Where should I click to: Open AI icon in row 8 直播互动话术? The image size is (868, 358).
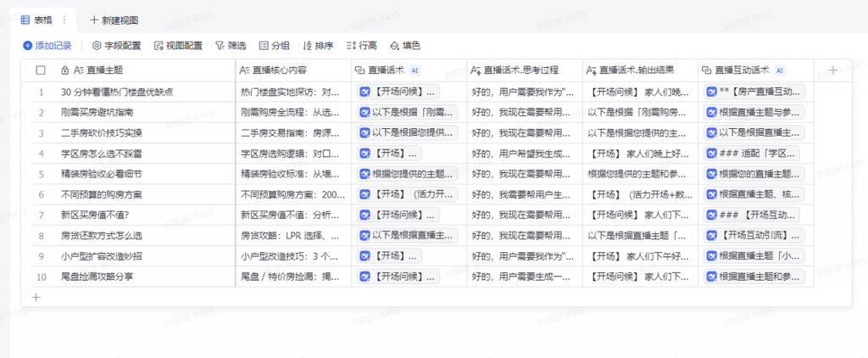point(712,236)
